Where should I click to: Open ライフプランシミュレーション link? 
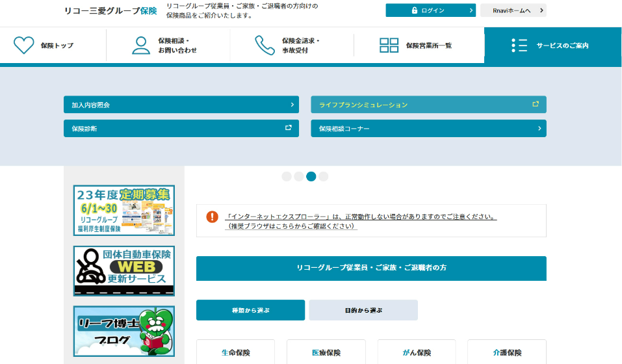[428, 105]
